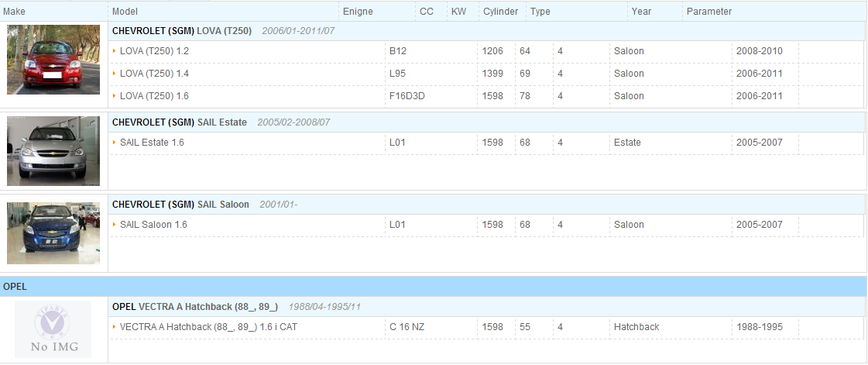Screen dimensions: 868x365
Task: Click power value 55 in VECTRA row
Action: pos(525,327)
